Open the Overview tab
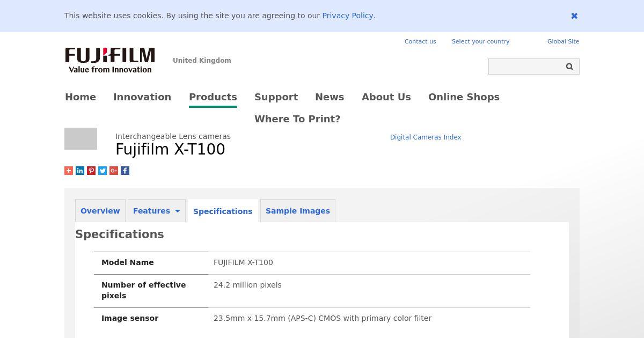Image resolution: width=644 pixels, height=338 pixels. coord(100,211)
